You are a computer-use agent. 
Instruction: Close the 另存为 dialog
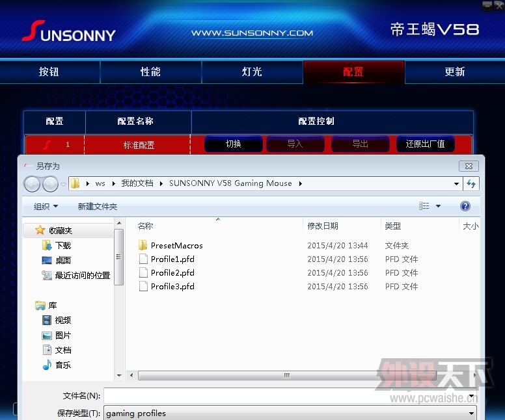(469, 166)
